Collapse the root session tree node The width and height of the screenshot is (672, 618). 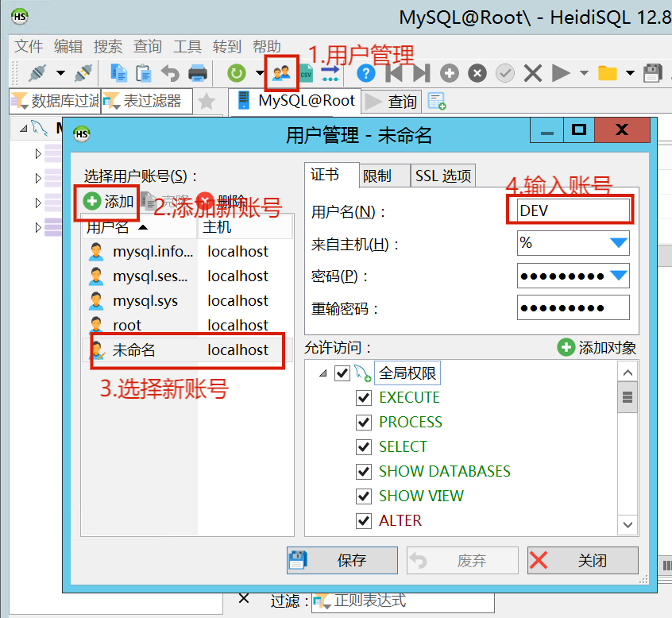coord(24,128)
